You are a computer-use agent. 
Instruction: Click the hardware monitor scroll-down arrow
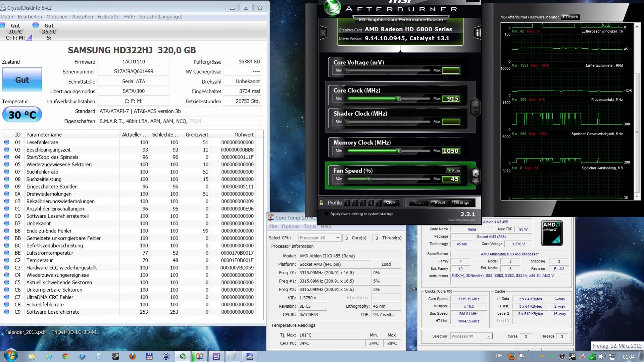tap(637, 197)
